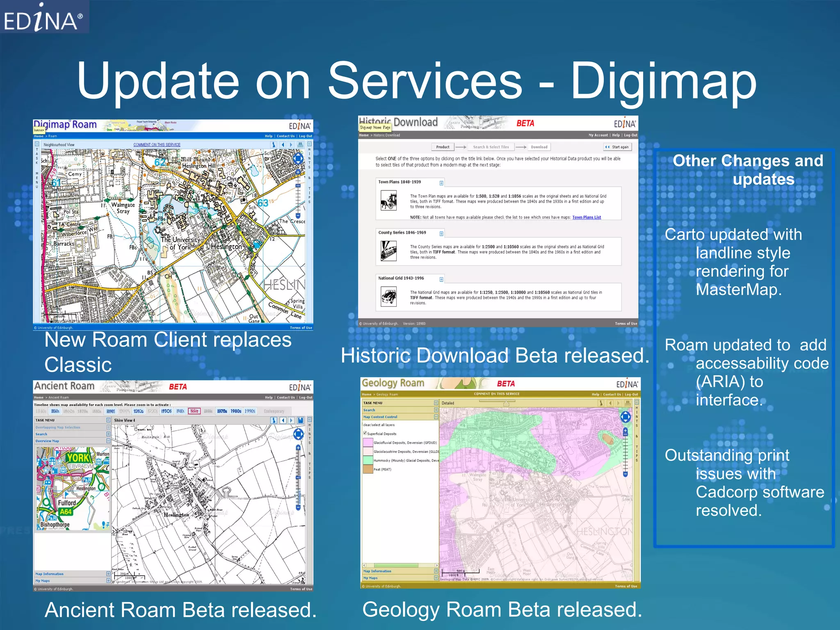Click Help in Digimap Roam header
This screenshot has height=630, width=840.
coord(269,136)
